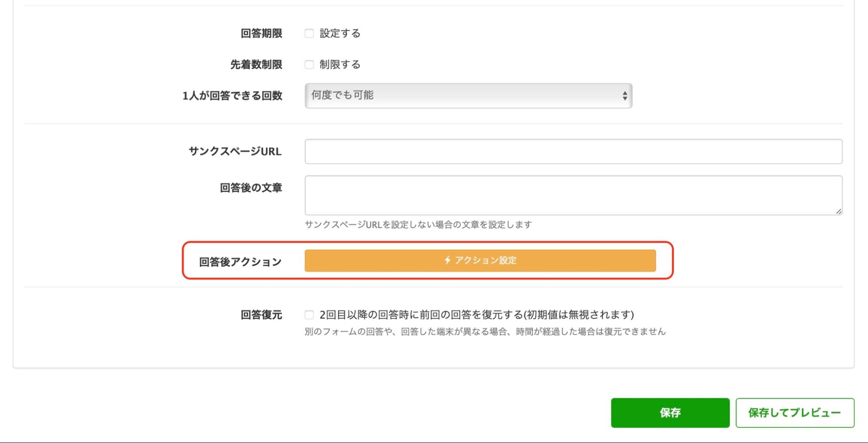Screen dimensions: 868x443
Task: Click the lightning bolt icon on アクション設定 button
Action: point(447,261)
